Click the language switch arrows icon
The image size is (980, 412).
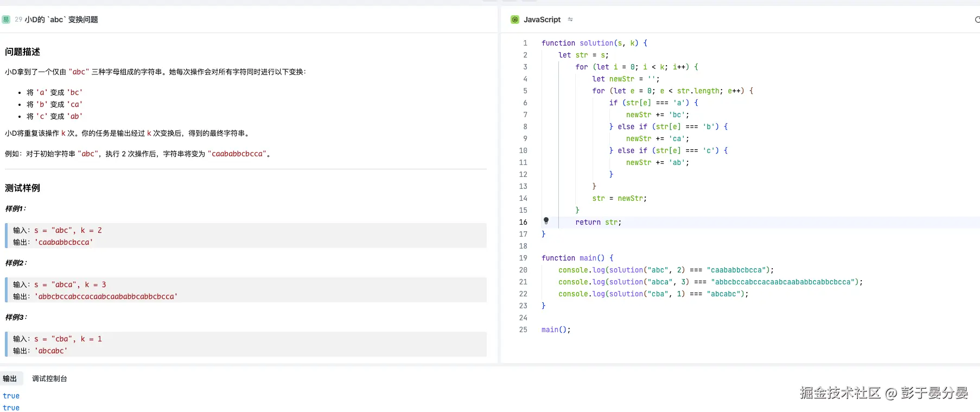click(x=570, y=20)
